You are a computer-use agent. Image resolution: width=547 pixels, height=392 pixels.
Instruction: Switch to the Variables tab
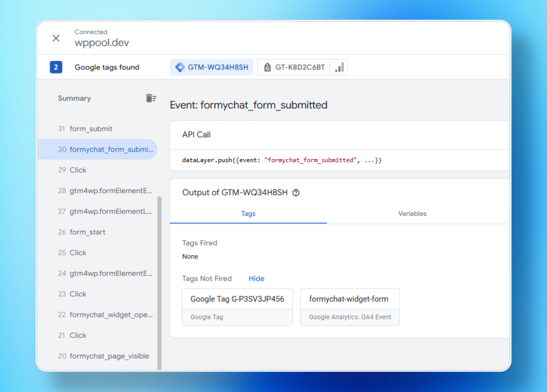click(412, 214)
